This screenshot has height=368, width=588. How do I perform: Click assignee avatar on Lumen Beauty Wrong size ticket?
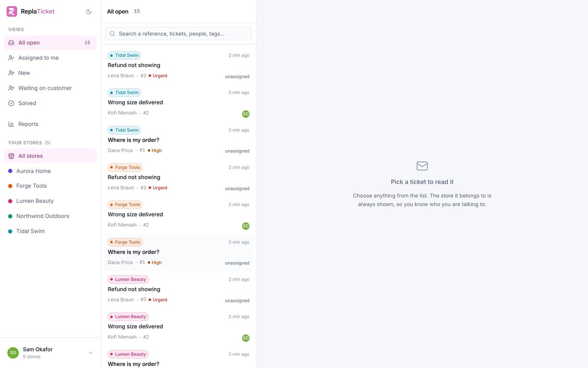(x=246, y=338)
